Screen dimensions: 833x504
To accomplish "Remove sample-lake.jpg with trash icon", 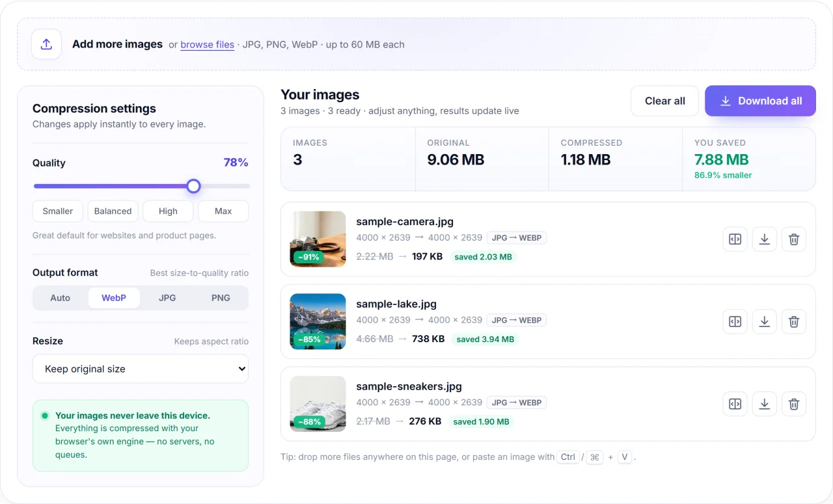I will [794, 321].
